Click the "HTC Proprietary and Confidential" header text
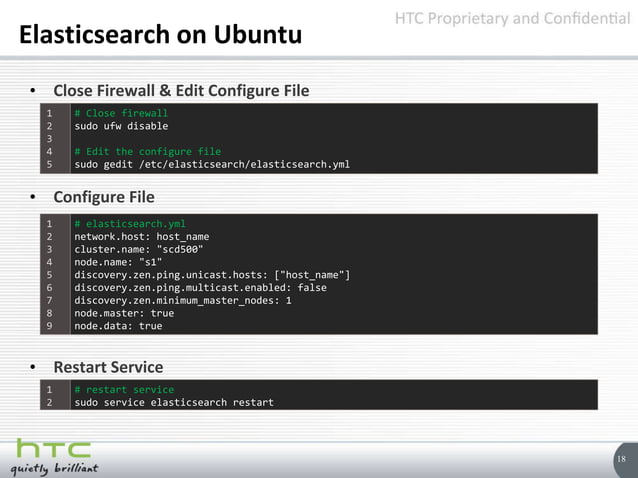 coord(512,18)
